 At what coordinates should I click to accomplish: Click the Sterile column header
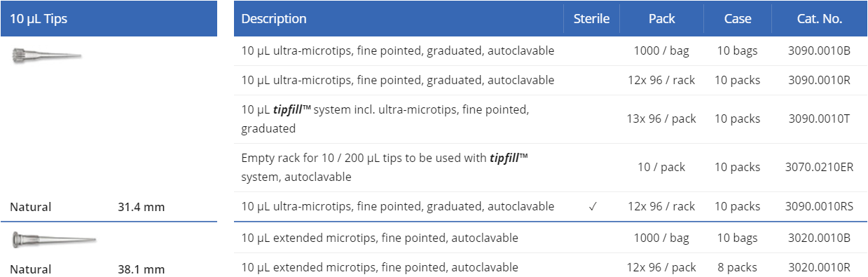(591, 19)
